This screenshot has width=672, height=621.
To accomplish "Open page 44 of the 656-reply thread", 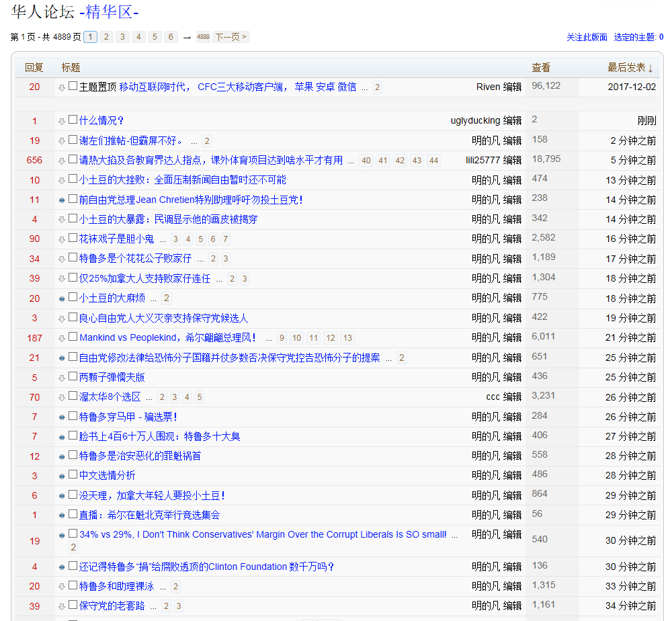I will coord(433,161).
